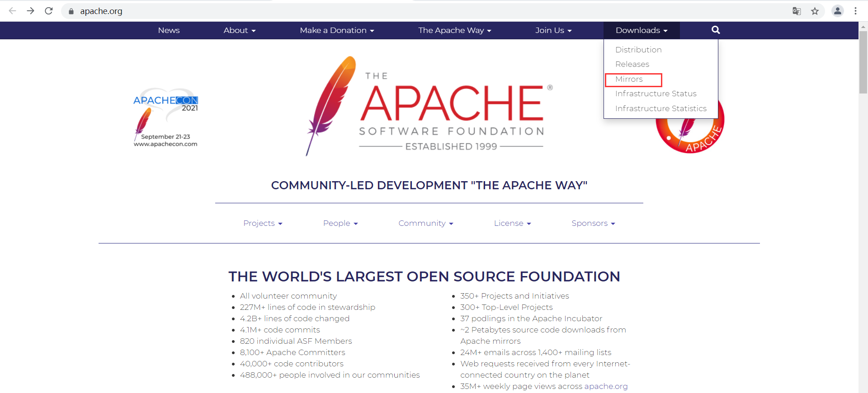Bookmark this page with the star
The width and height of the screenshot is (868, 393).
[815, 11]
